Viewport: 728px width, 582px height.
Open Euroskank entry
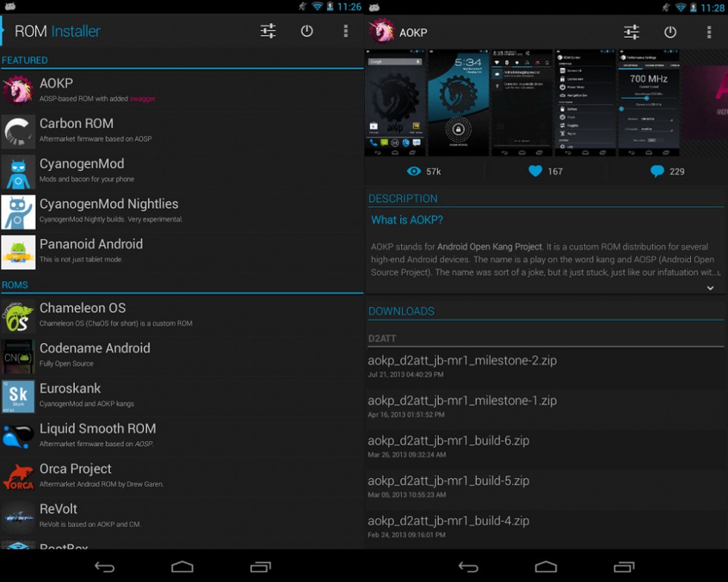pyautogui.click(x=182, y=396)
